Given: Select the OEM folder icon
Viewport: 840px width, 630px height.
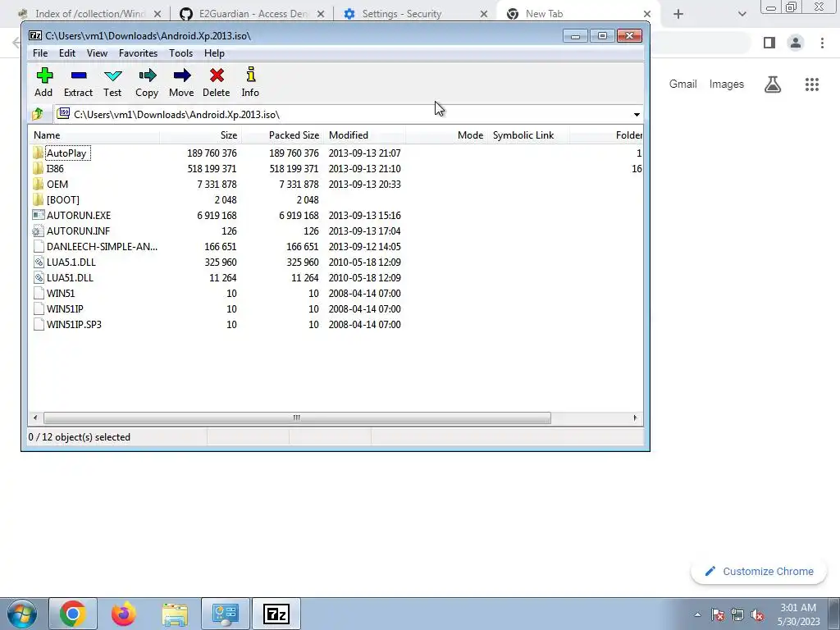Looking at the screenshot, I should click(x=38, y=185).
